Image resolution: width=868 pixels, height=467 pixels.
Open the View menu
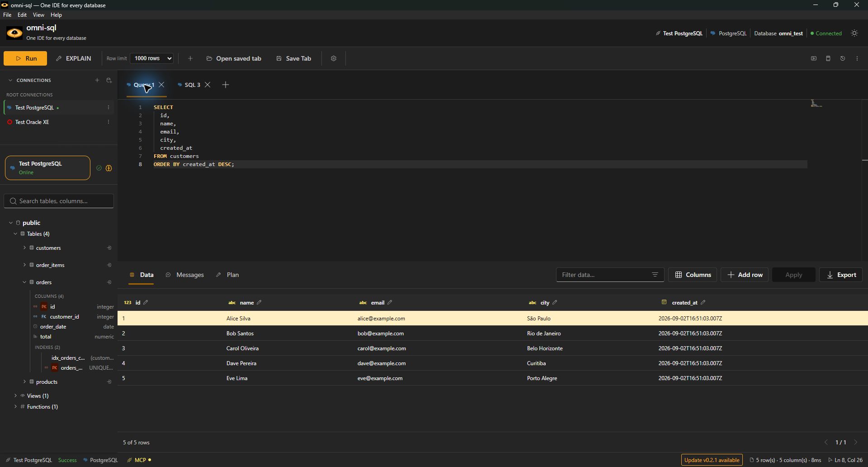[38, 15]
